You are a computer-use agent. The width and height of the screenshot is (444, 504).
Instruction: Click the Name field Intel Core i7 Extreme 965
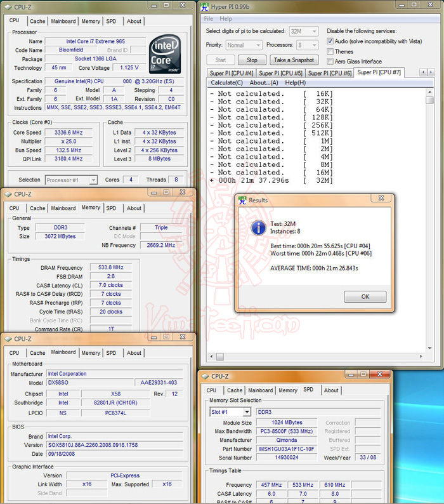95,41
